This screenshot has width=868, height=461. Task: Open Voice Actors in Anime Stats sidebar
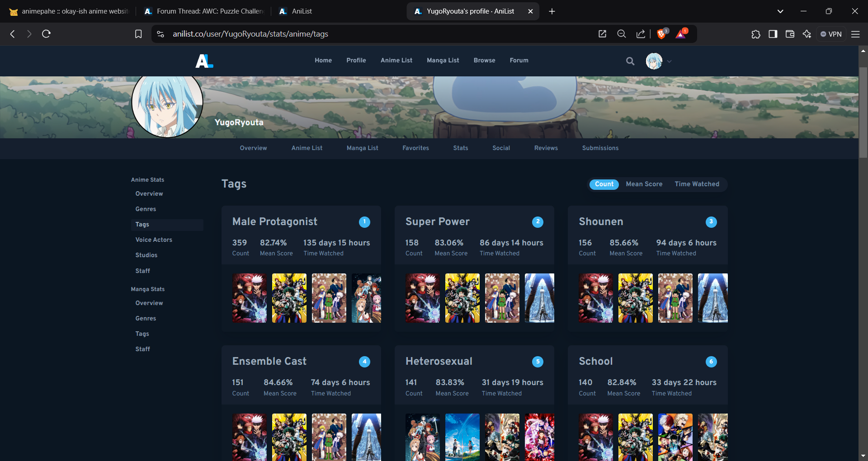tap(154, 240)
